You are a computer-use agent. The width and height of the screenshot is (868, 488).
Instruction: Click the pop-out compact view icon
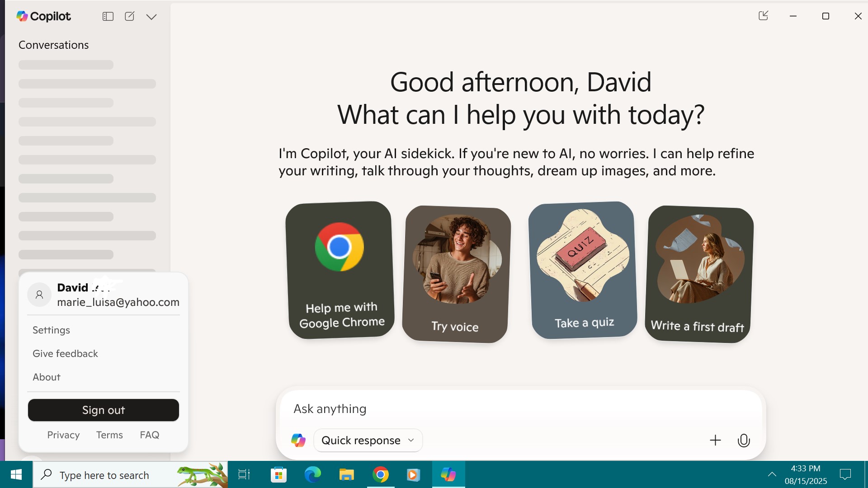[764, 16]
